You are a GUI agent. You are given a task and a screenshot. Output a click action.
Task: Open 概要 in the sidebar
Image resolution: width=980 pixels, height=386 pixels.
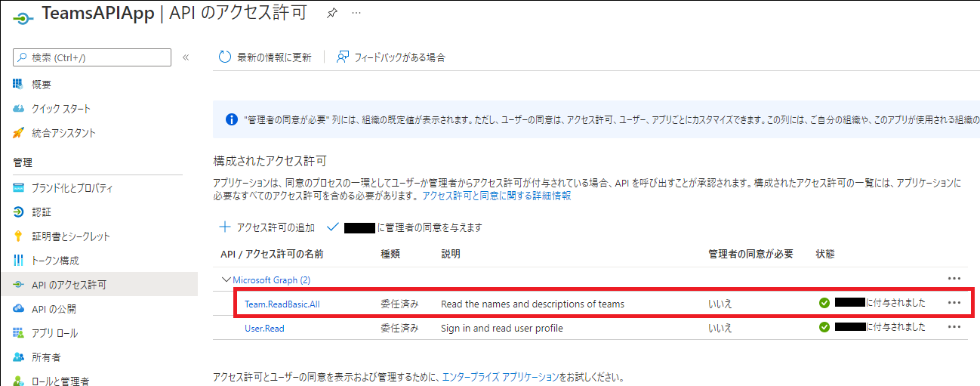point(42,85)
